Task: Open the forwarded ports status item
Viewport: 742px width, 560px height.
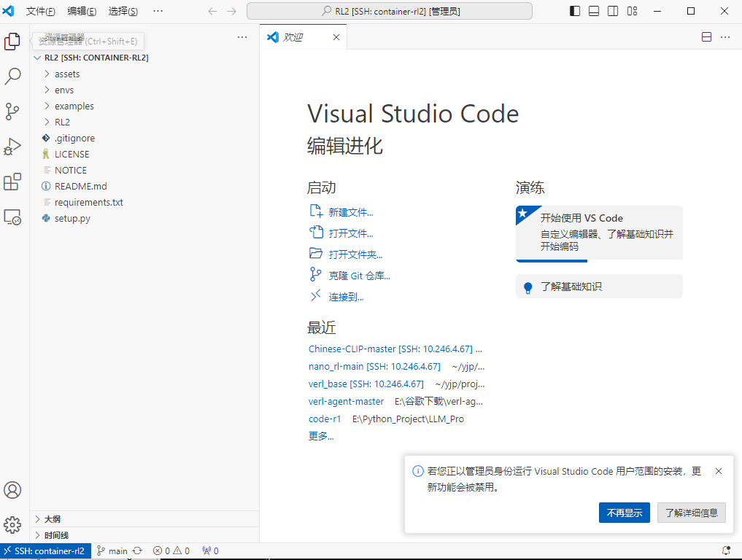Action: coord(211,551)
